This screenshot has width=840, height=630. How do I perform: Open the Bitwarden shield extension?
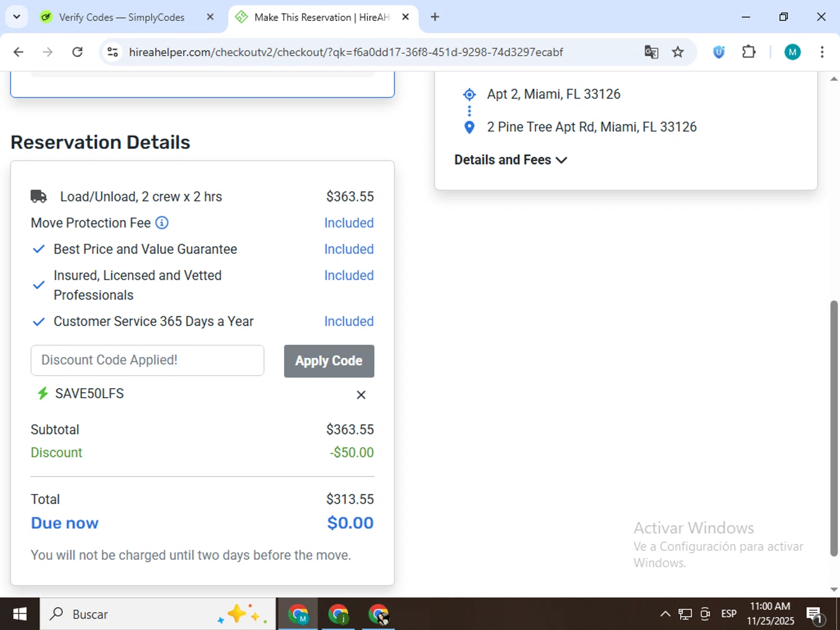719,52
